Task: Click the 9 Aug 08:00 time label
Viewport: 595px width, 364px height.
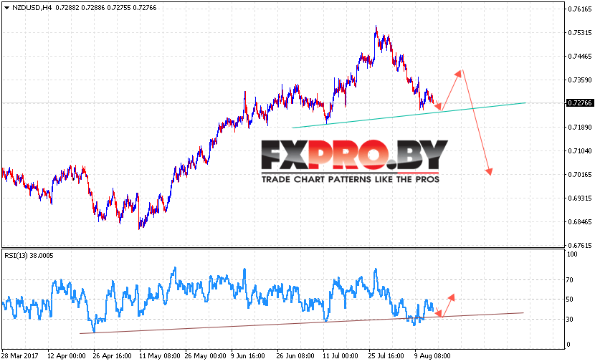Action: point(432,355)
